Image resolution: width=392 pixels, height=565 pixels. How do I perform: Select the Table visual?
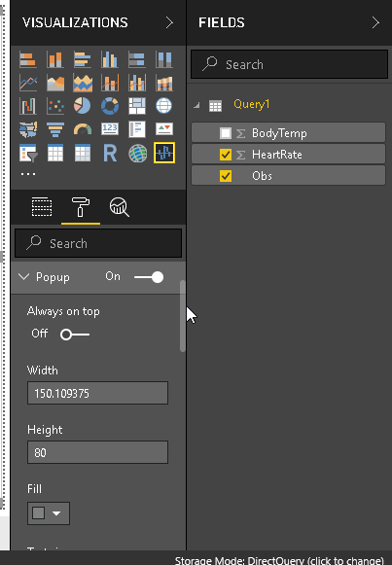point(55,153)
